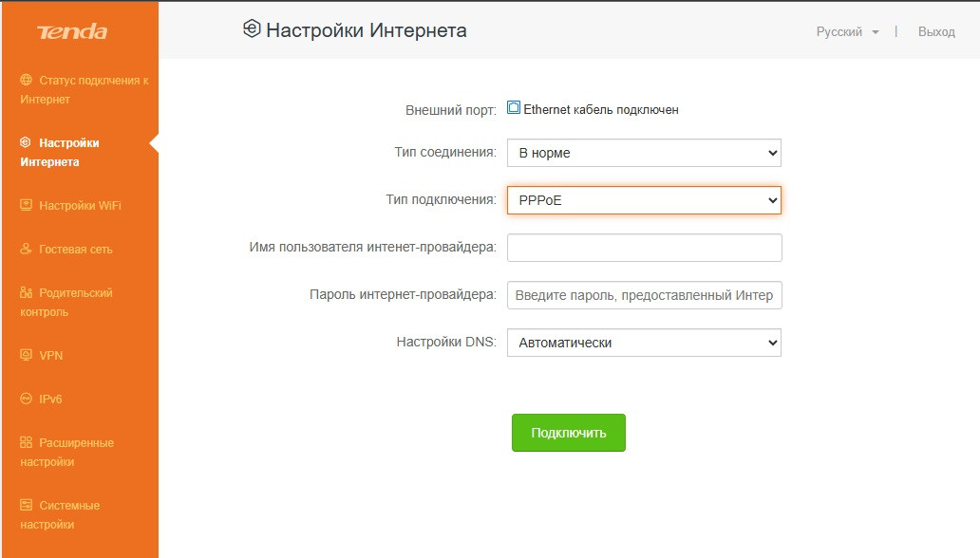This screenshot has height=558, width=980.
Task: Click the system settings sidebar icon
Action: tap(26, 506)
